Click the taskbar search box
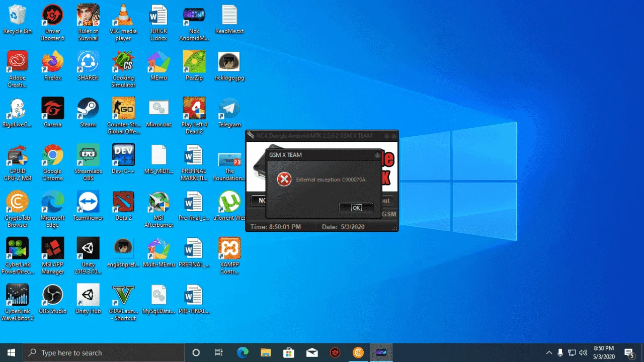The image size is (644, 362). pos(104,352)
